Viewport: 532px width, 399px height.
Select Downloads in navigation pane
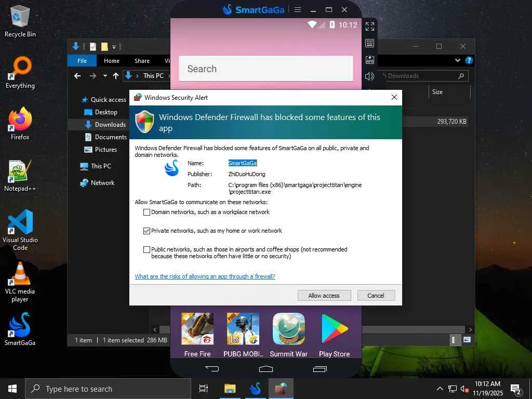point(105,125)
